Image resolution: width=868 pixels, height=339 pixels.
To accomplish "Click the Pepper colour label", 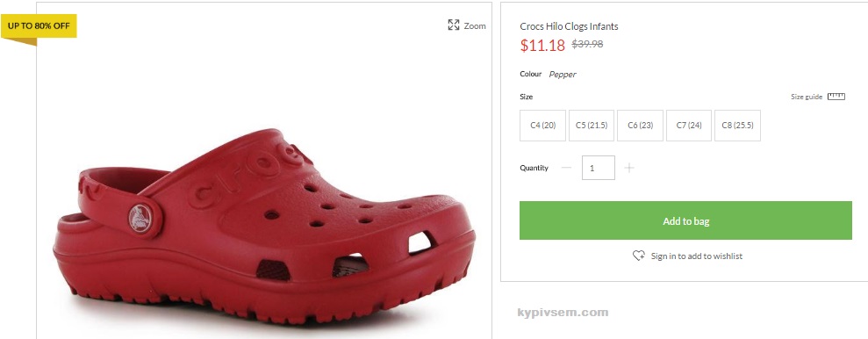I will tap(563, 75).
